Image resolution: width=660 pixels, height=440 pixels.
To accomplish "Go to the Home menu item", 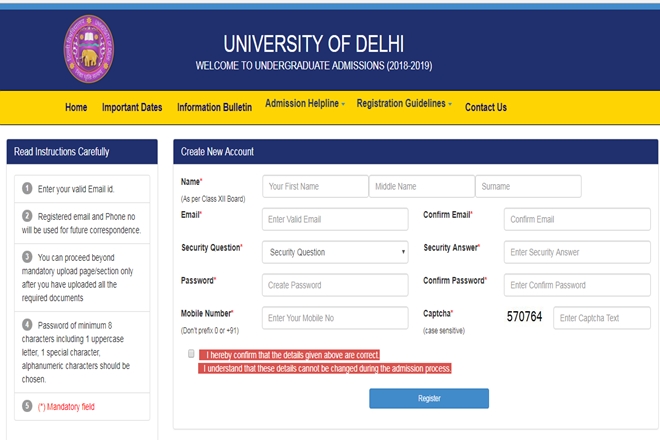I will pyautogui.click(x=76, y=107).
